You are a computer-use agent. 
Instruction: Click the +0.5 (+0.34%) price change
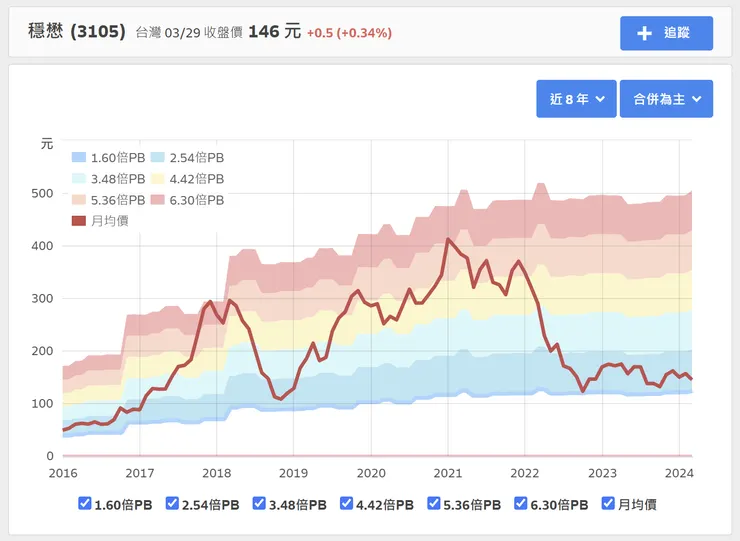tap(349, 33)
